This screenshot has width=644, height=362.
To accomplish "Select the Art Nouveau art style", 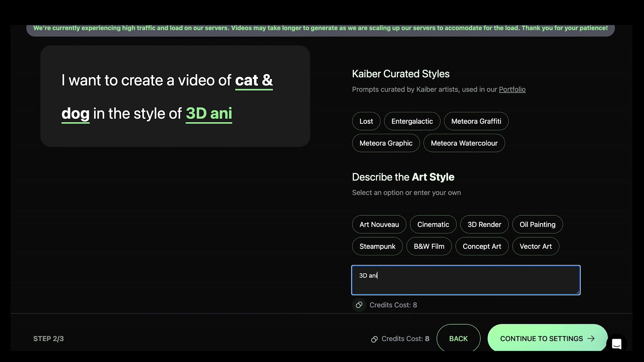I will pos(379,224).
